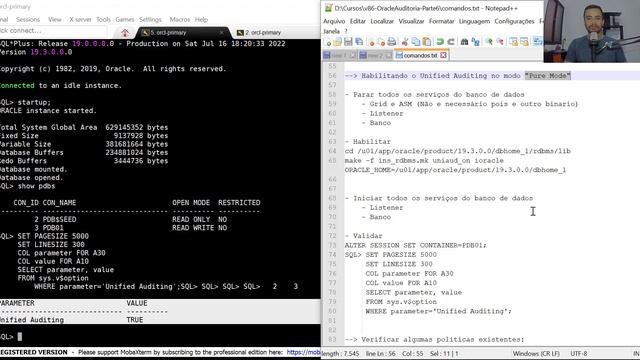Open the Sessions menu in MobaXterm
The image size is (640, 360).
(28, 20)
